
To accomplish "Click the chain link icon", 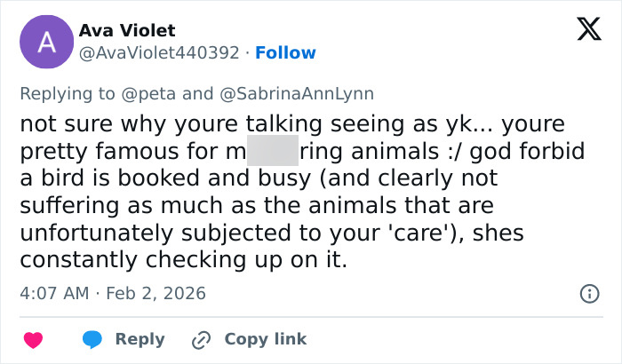I will pos(201,339).
